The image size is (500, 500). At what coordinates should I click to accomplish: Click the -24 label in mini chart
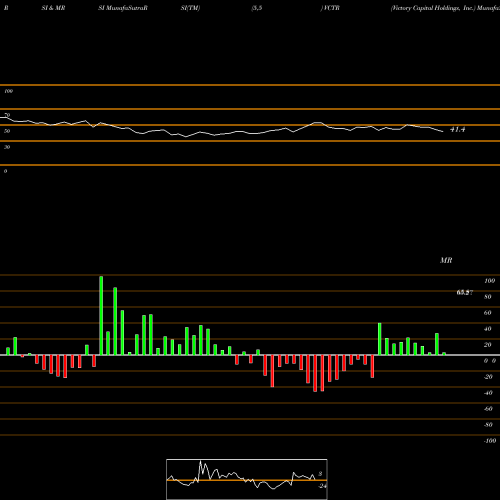(x=322, y=486)
